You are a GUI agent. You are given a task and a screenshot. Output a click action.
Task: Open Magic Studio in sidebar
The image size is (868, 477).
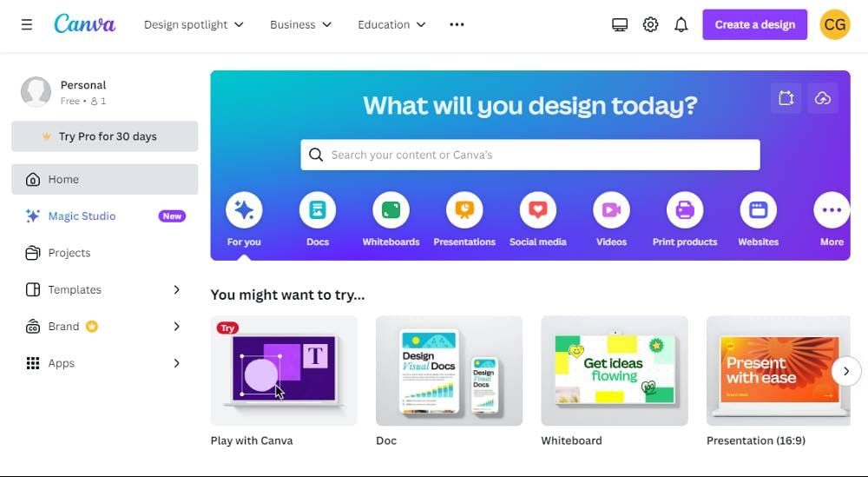pyautogui.click(x=105, y=216)
